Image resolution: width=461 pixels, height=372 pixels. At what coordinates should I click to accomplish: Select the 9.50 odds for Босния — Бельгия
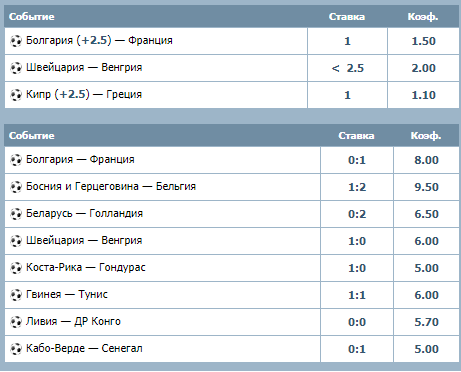coord(426,187)
